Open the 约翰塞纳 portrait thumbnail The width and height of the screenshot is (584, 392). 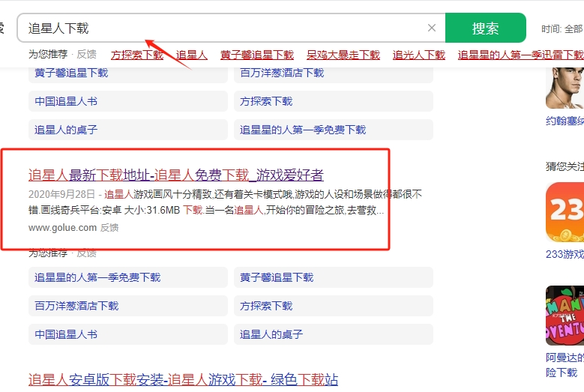(x=565, y=88)
